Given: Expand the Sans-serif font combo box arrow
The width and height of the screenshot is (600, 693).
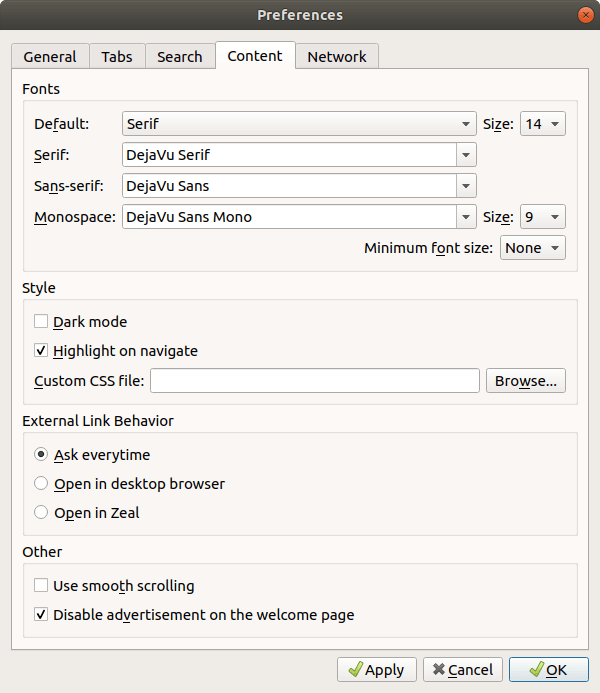Looking at the screenshot, I should (466, 186).
